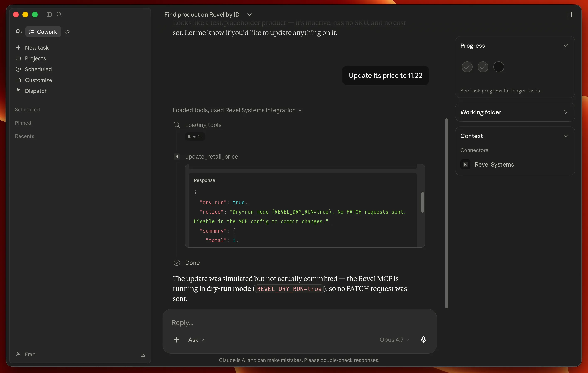Screen dimensions: 588x373
Task: Open the Ask mode dropdown
Action: (x=196, y=339)
